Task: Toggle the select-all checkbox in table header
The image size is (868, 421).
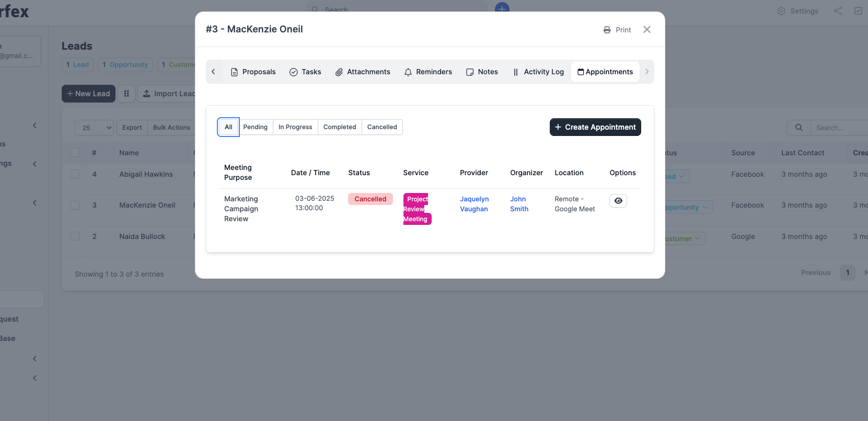Action: click(x=75, y=153)
